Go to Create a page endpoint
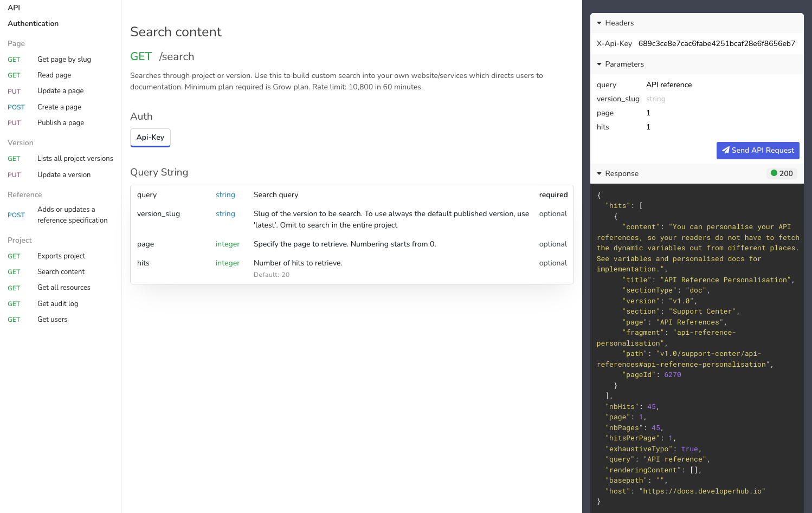Image resolution: width=812 pixels, height=513 pixels. point(59,107)
